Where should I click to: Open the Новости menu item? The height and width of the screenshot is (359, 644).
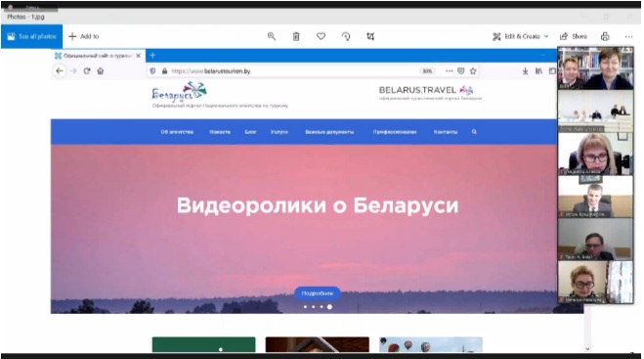pyautogui.click(x=220, y=132)
